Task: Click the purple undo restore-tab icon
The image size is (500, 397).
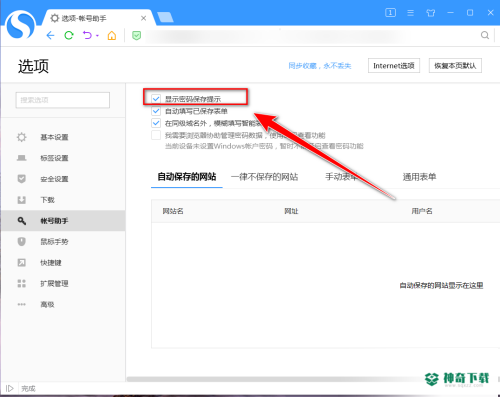Action: tap(87, 35)
